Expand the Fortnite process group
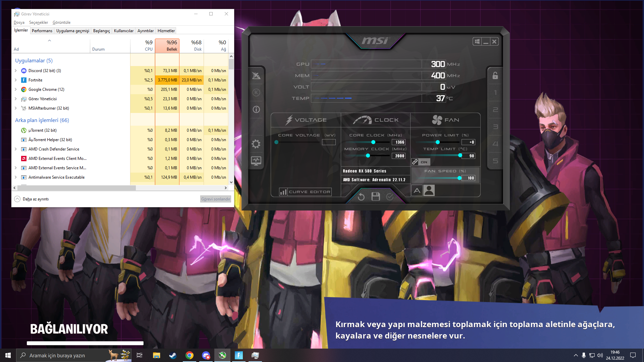Image resolution: width=644 pixels, height=362 pixels. (16, 80)
